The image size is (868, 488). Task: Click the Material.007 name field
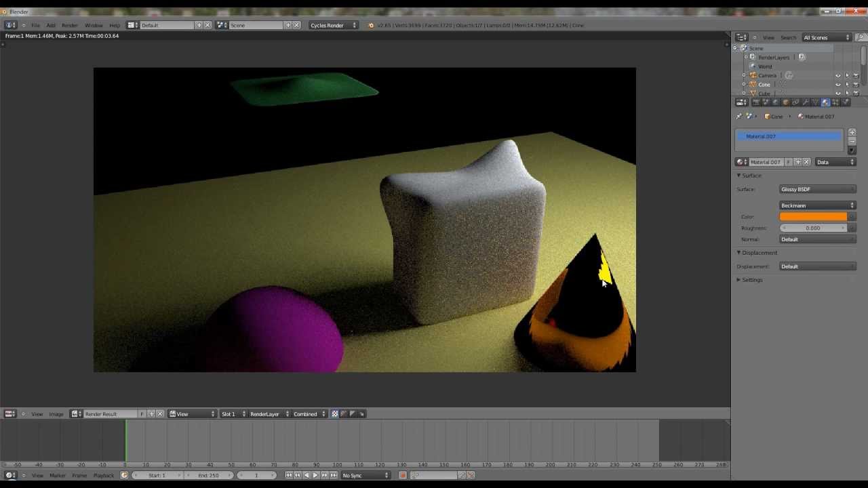(x=766, y=162)
